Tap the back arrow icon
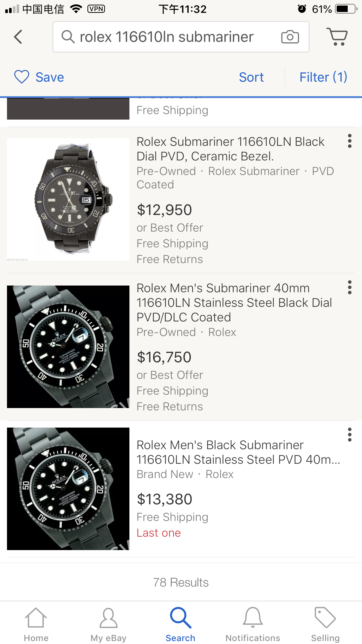 click(18, 37)
